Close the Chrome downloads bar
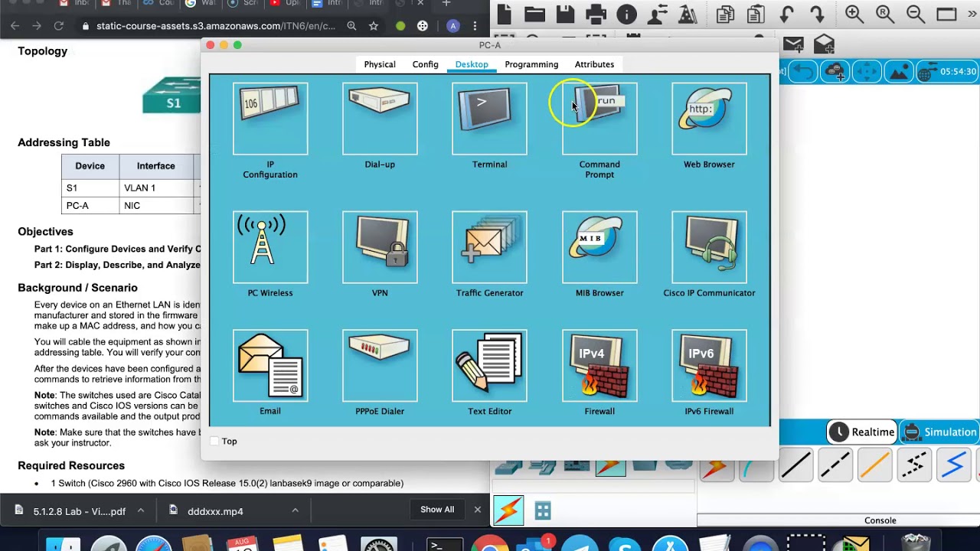 (477, 510)
